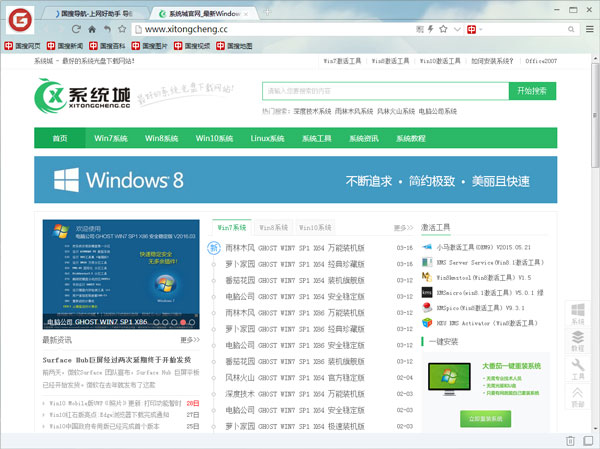Open Linux系统 in green navigation bar
Image resolution: width=600 pixels, height=449 pixels.
(x=267, y=138)
